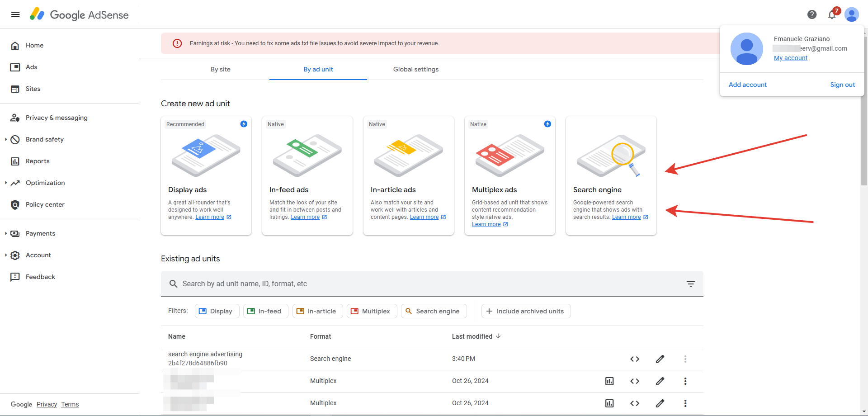Click the Format column header
The image size is (868, 416).
click(x=321, y=336)
